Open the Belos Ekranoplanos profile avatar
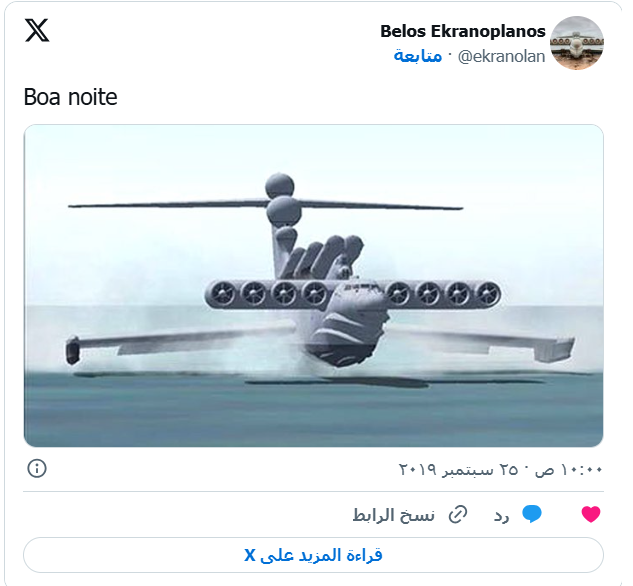The image size is (633, 586). tap(577, 43)
